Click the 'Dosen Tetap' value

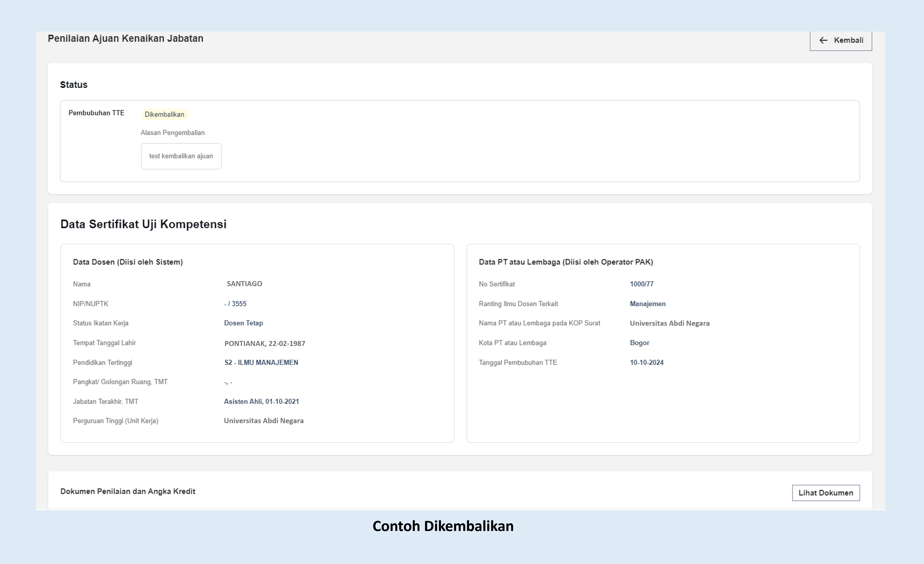[x=243, y=323]
